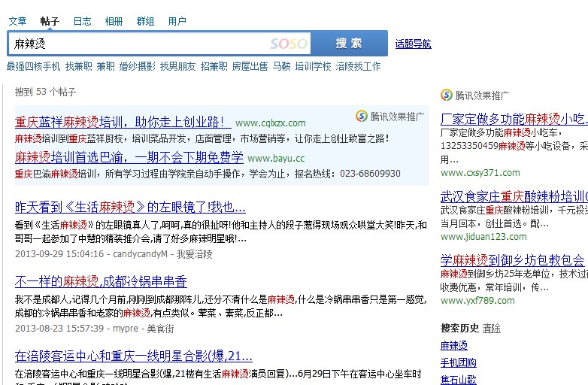Open the 话题导航 link
The height and width of the screenshot is (385, 588).
click(x=413, y=44)
